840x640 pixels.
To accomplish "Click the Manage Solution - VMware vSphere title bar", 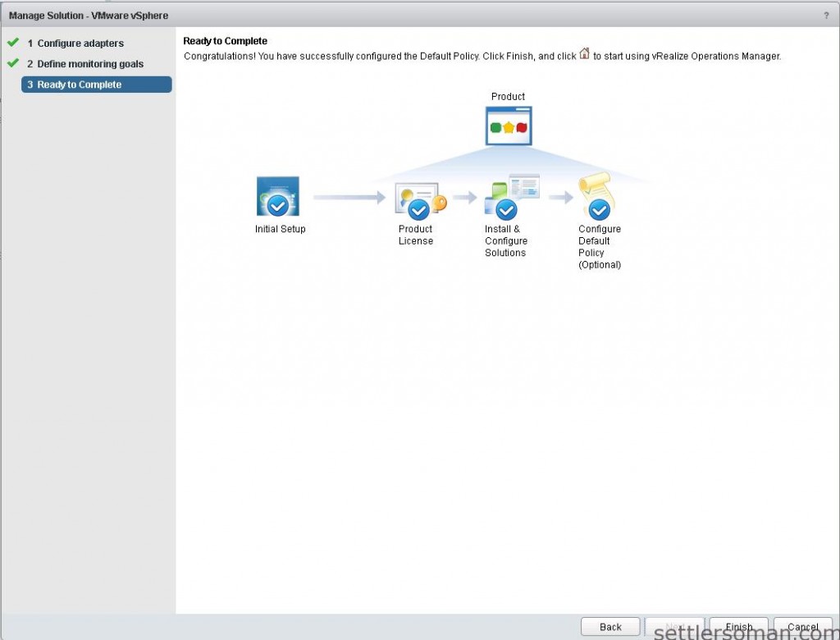I will pos(89,16).
